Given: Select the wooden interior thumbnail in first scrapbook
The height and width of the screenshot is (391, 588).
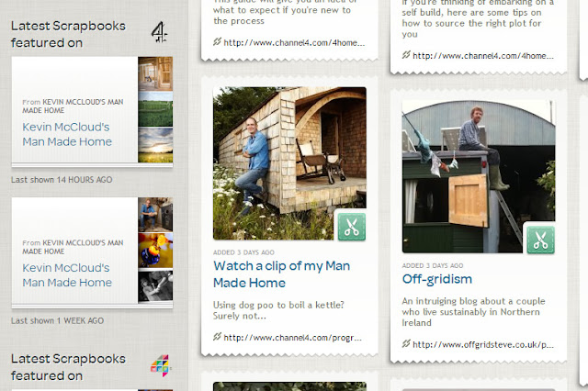Looking at the screenshot, I should (x=155, y=73).
